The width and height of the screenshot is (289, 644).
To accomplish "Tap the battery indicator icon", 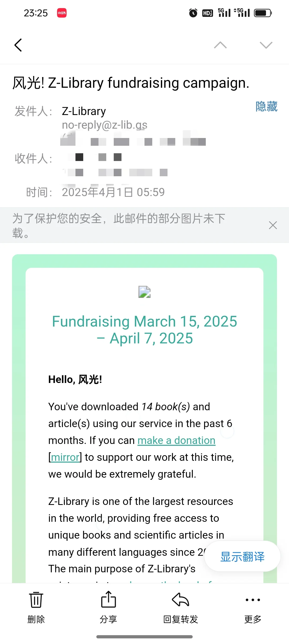I will [x=263, y=13].
